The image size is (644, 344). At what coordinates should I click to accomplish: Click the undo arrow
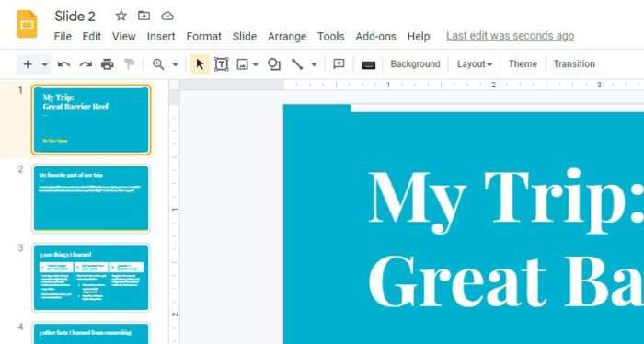(x=63, y=64)
